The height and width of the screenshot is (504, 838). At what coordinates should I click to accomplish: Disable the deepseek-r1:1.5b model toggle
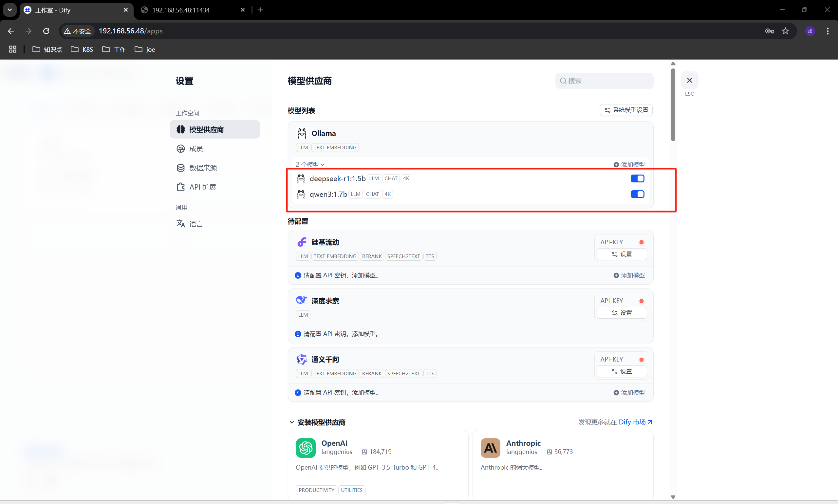(x=637, y=178)
